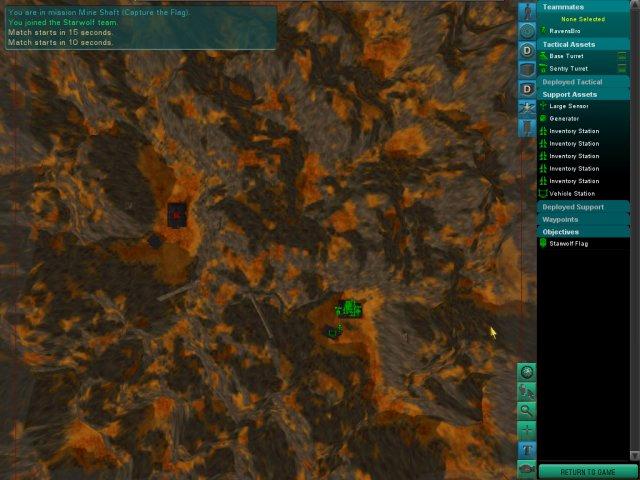Open the Deployed Support section header
This screenshot has width=640, height=480.
coord(584,207)
